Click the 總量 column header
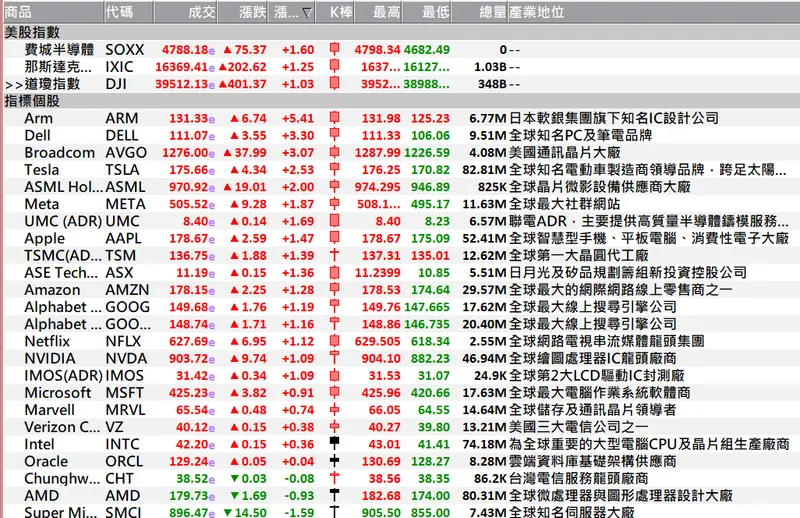 (480, 12)
